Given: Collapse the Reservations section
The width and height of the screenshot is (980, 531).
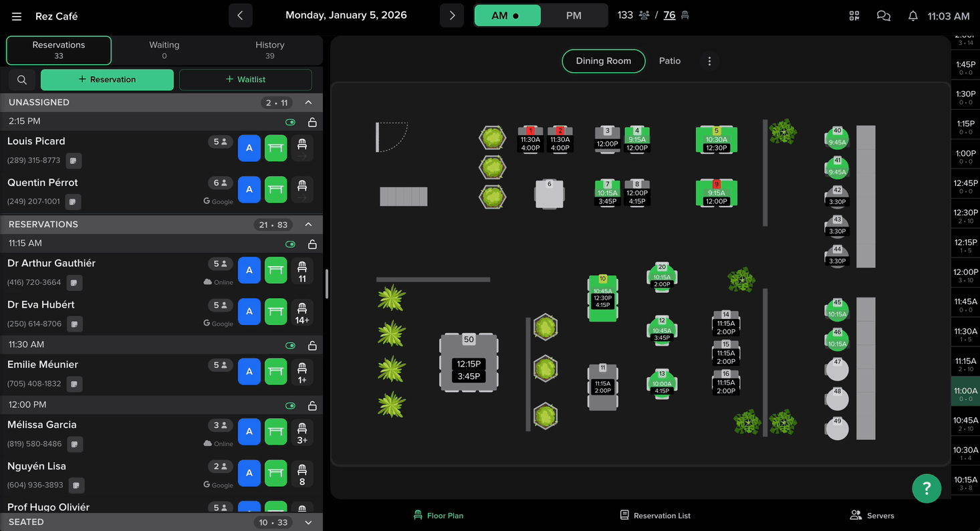Looking at the screenshot, I should coord(308,224).
